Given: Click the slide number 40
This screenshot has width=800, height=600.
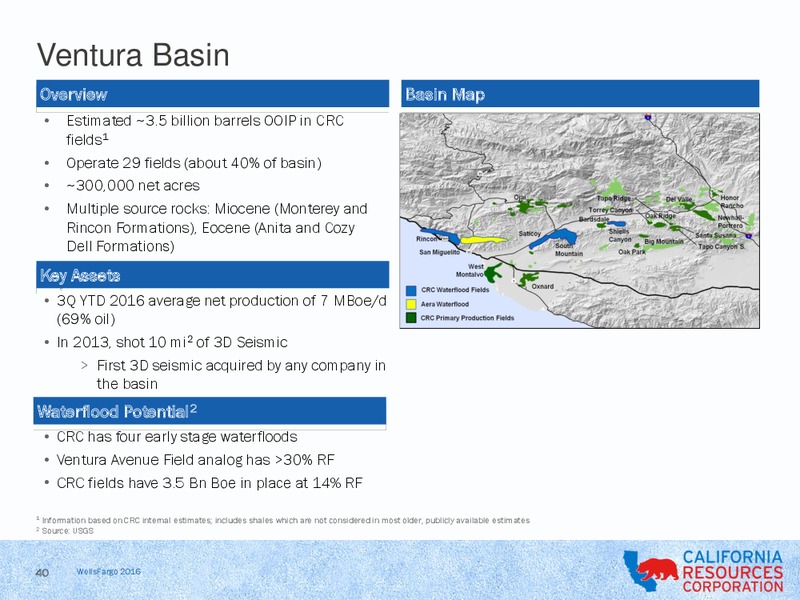Looking at the screenshot, I should pos(42,572).
